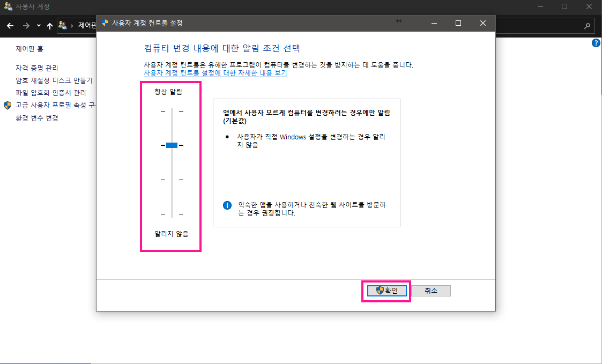Open the recent locations dropdown arrow
Viewport: 602px width, 364px height.
coord(39,26)
